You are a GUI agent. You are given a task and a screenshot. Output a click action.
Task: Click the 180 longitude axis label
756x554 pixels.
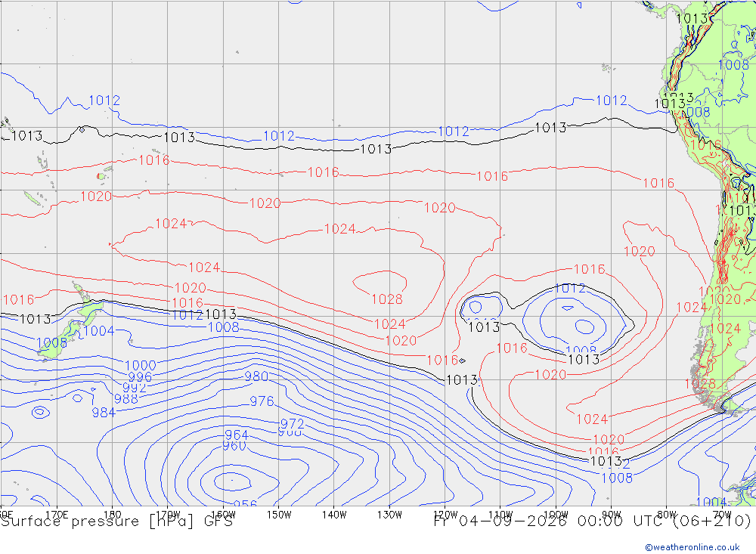coord(113,515)
